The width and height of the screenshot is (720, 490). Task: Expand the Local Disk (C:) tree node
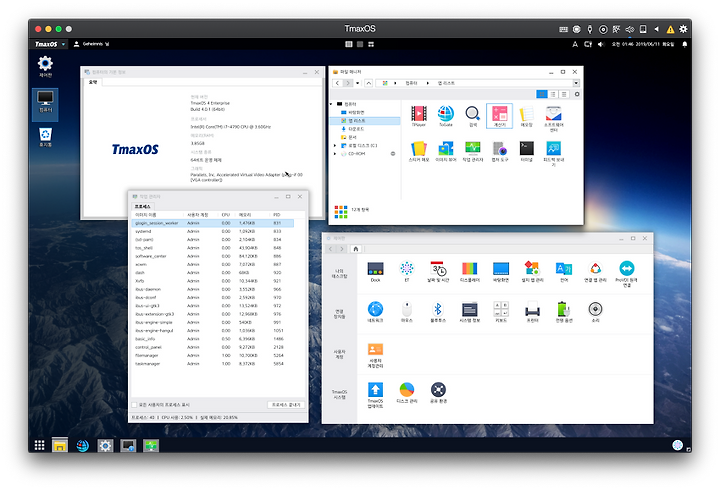point(335,146)
